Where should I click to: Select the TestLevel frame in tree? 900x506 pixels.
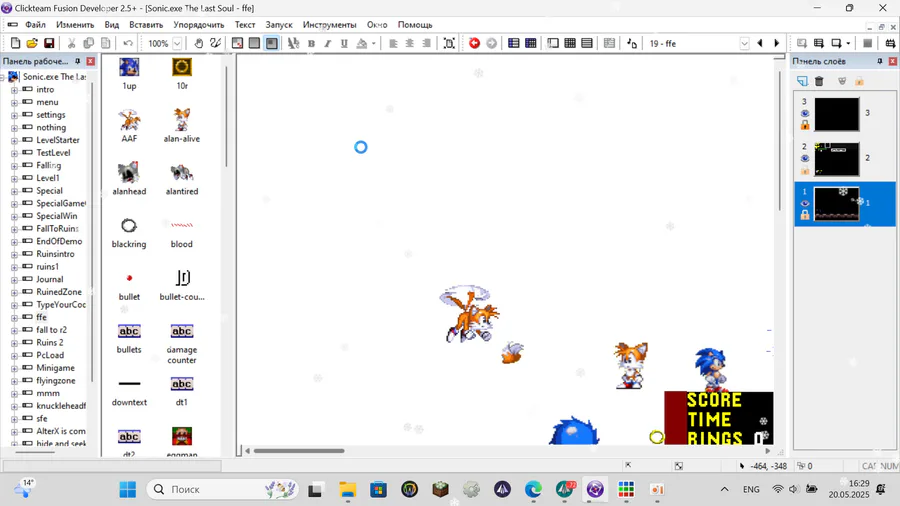coord(53,153)
